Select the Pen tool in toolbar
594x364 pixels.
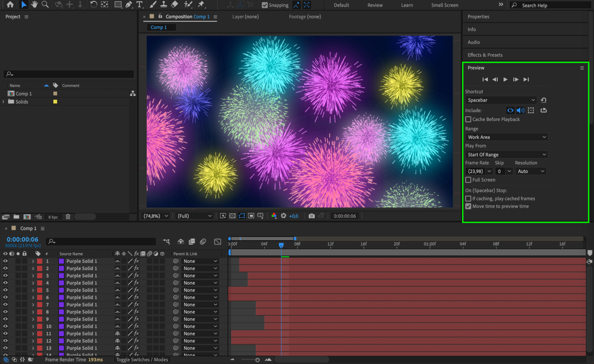click(x=129, y=4)
